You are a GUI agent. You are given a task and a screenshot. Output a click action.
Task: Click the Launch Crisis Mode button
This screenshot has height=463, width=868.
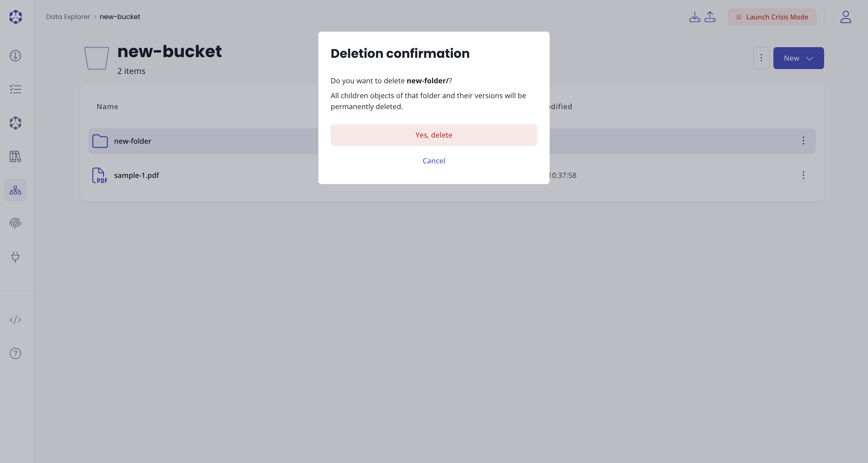tap(772, 17)
